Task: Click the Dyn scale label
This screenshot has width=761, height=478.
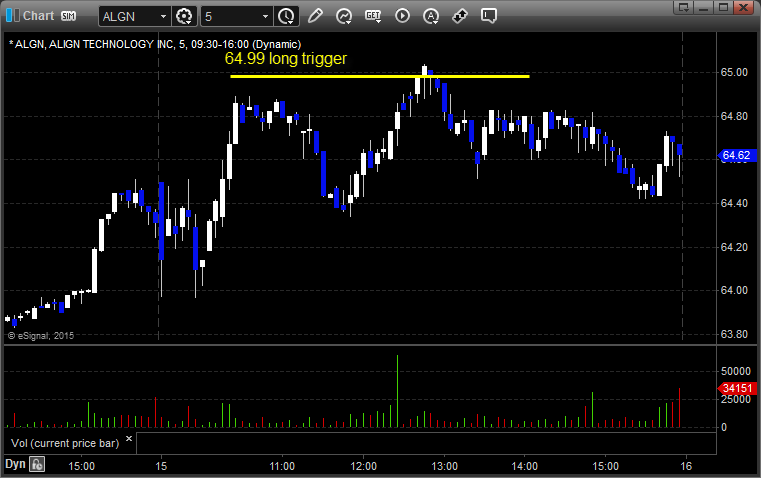Action: click(15, 464)
